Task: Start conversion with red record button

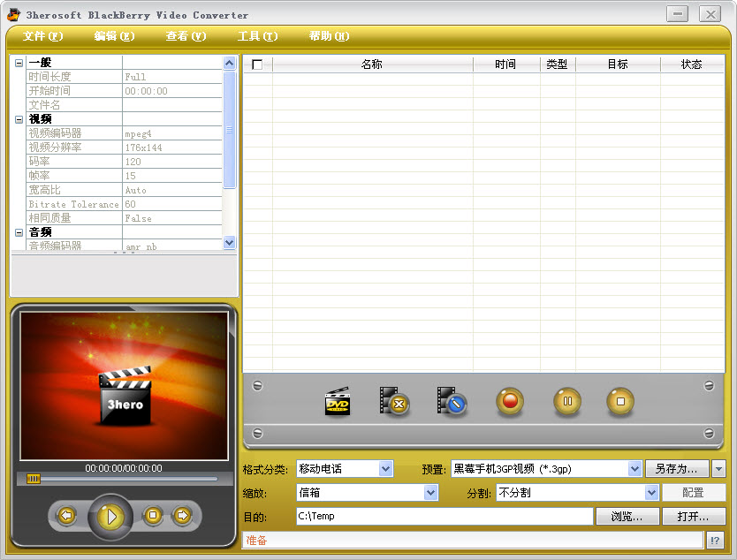Action: [x=510, y=402]
